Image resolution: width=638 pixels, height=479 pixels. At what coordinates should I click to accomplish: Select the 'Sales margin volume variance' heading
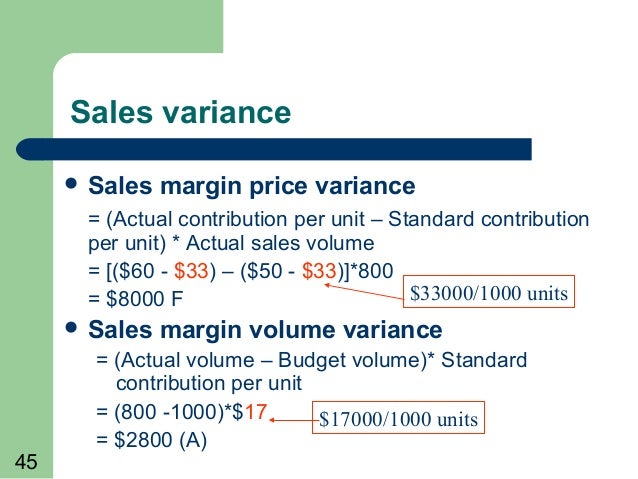coord(265,329)
